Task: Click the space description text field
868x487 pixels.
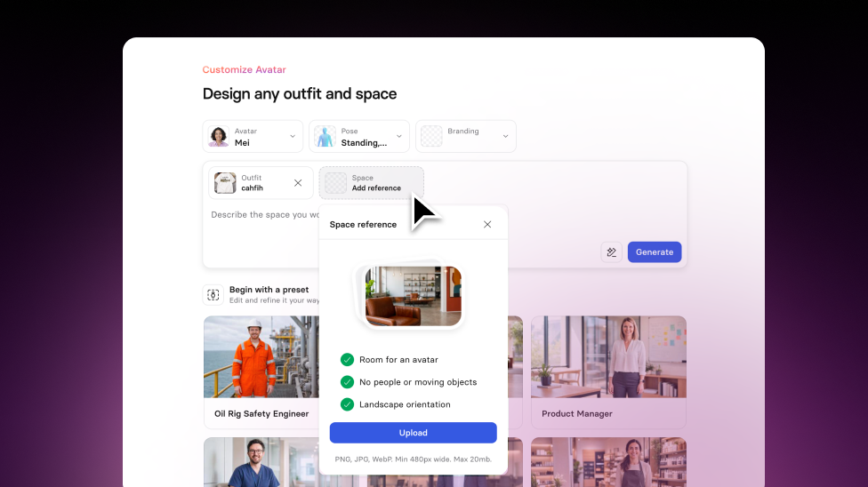Action: [x=265, y=215]
